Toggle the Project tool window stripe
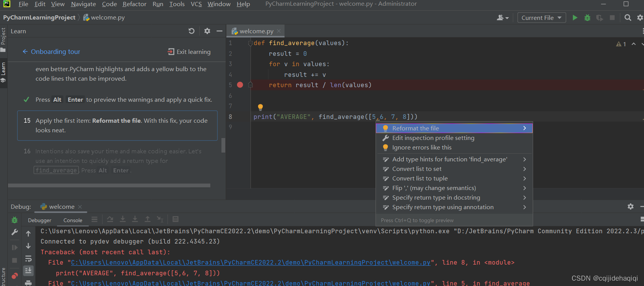Viewport: 644px width, 286px height. 3,40
